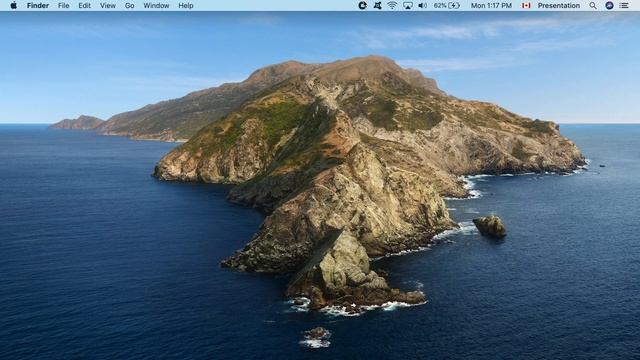Open the AirPlay display menu
The width and height of the screenshot is (640, 360).
tap(407, 5)
